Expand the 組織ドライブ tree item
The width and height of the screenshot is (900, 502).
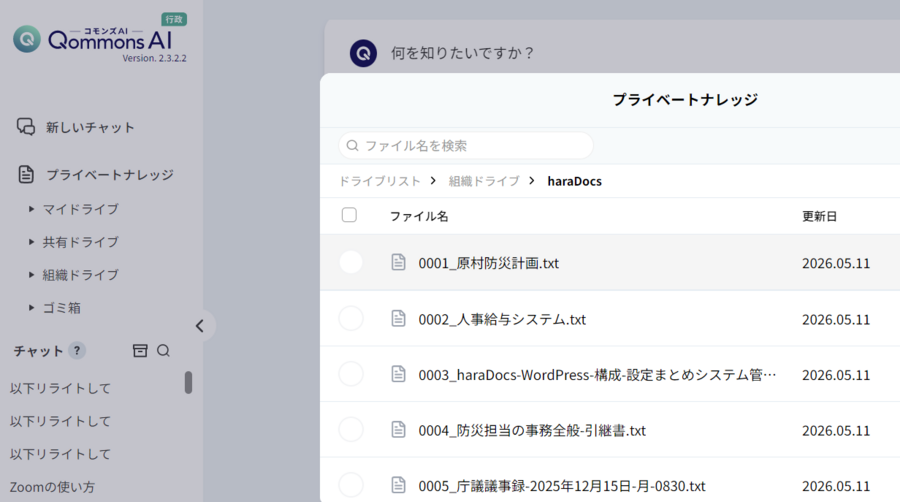tap(32, 275)
